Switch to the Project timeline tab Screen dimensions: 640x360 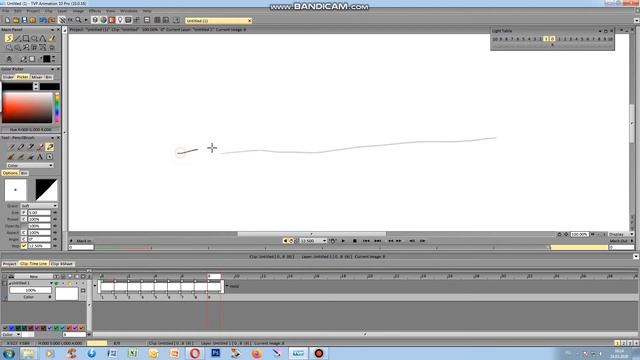(x=9, y=264)
